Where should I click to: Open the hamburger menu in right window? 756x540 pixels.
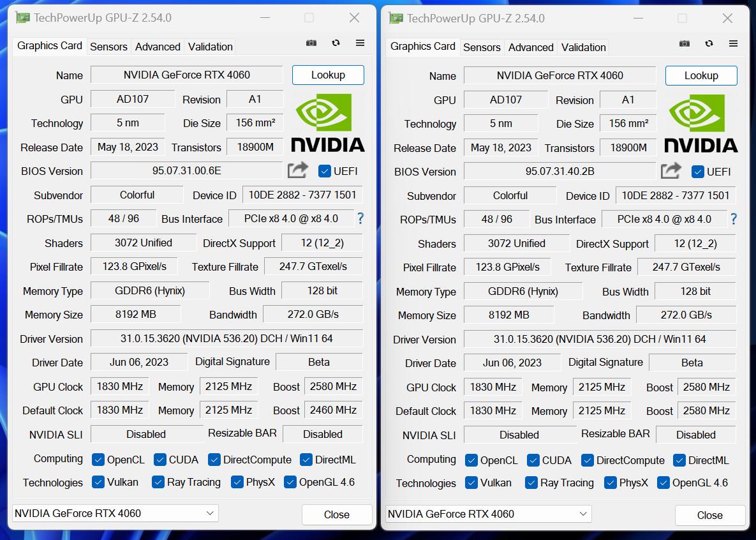pos(733,43)
